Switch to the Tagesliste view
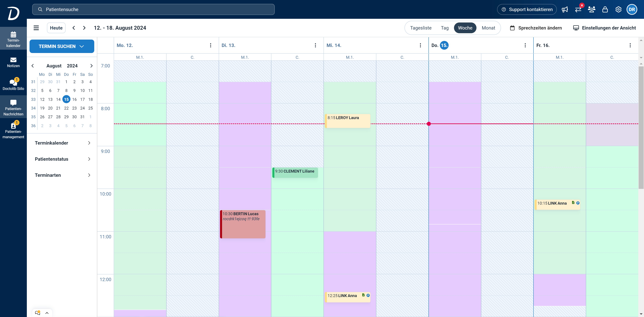The height and width of the screenshot is (317, 644). tap(420, 28)
